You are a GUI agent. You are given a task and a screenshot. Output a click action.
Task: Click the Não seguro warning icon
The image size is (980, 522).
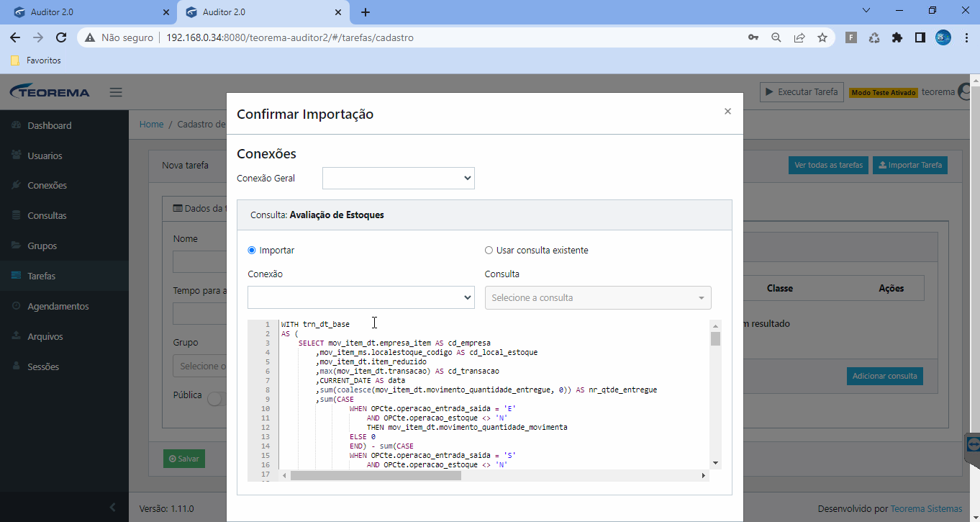click(90, 37)
